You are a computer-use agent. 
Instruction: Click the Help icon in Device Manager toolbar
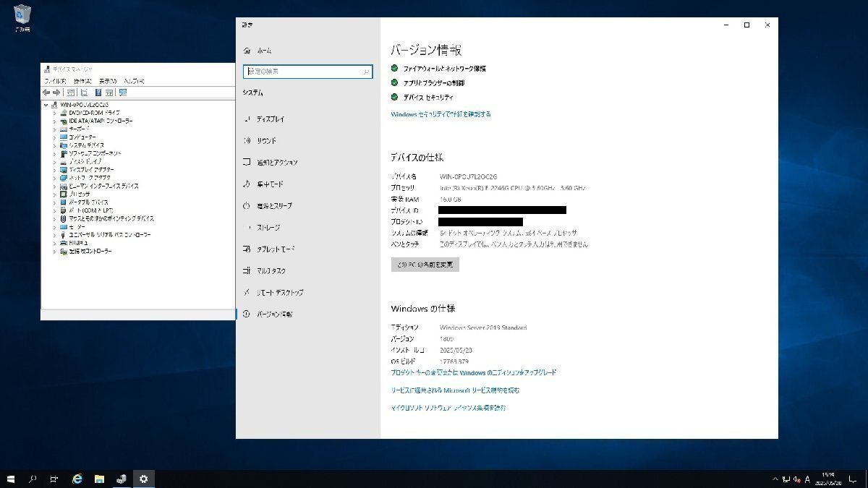(x=98, y=92)
